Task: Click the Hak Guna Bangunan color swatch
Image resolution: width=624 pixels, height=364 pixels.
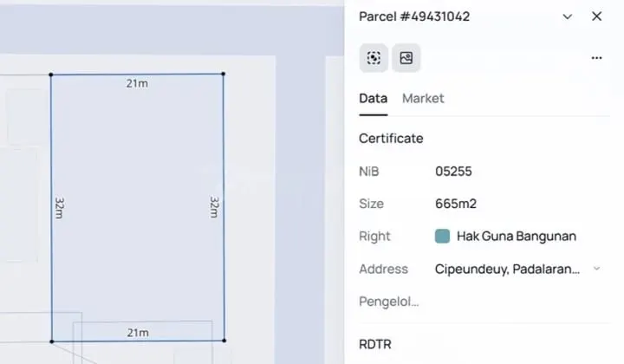Action: pos(442,236)
